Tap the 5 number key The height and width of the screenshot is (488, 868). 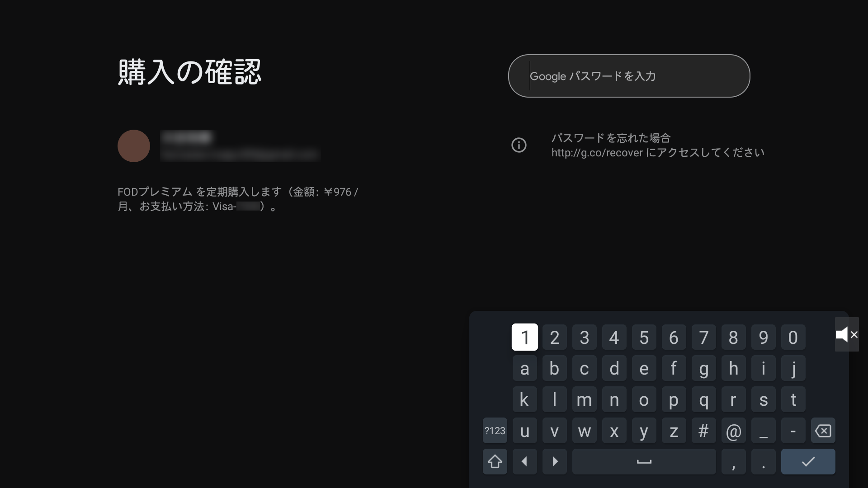[644, 337]
